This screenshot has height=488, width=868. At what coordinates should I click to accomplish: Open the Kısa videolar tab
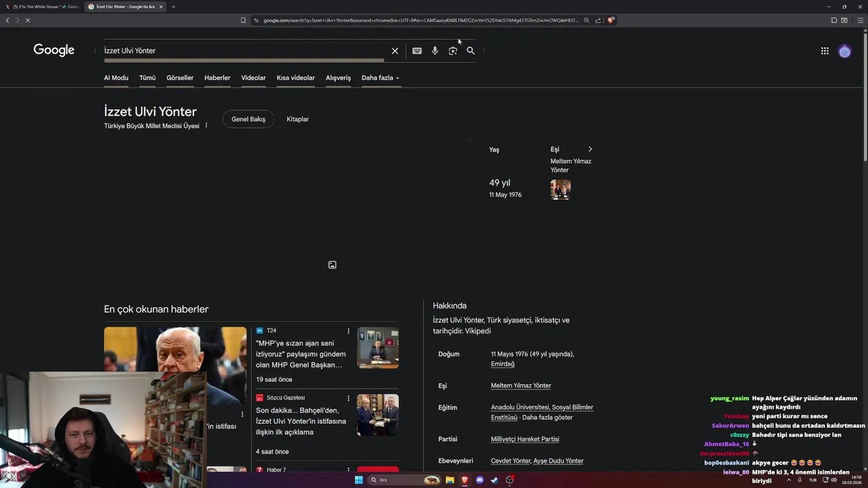tap(296, 78)
